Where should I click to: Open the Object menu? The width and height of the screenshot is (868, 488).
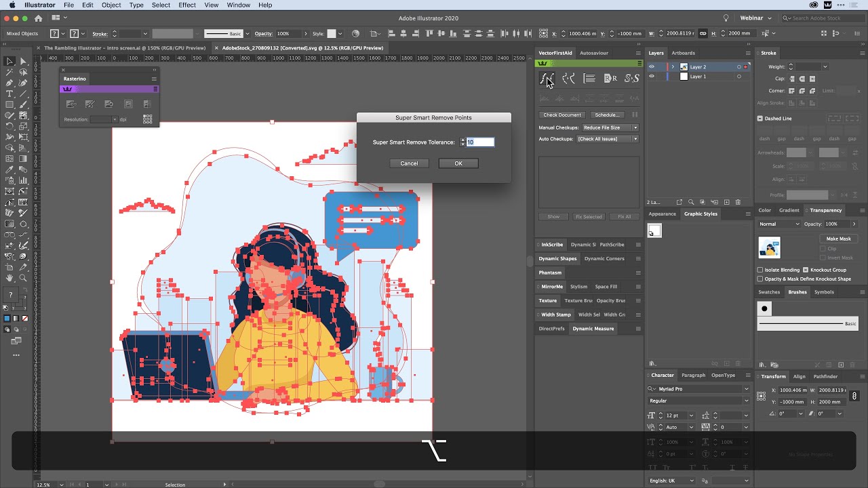point(111,5)
